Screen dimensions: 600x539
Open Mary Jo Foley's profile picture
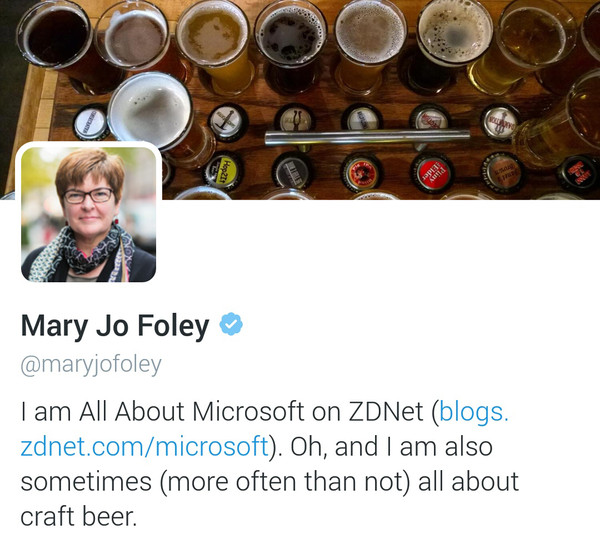(88, 214)
